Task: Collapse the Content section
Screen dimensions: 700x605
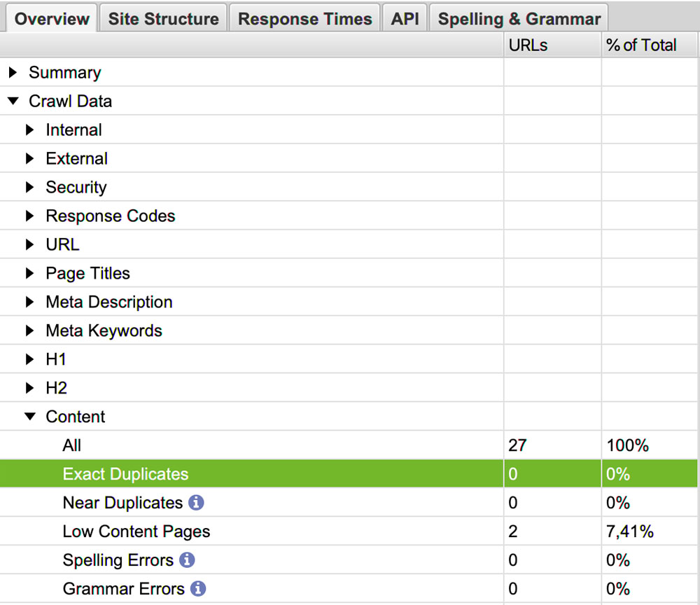Action: 29,417
